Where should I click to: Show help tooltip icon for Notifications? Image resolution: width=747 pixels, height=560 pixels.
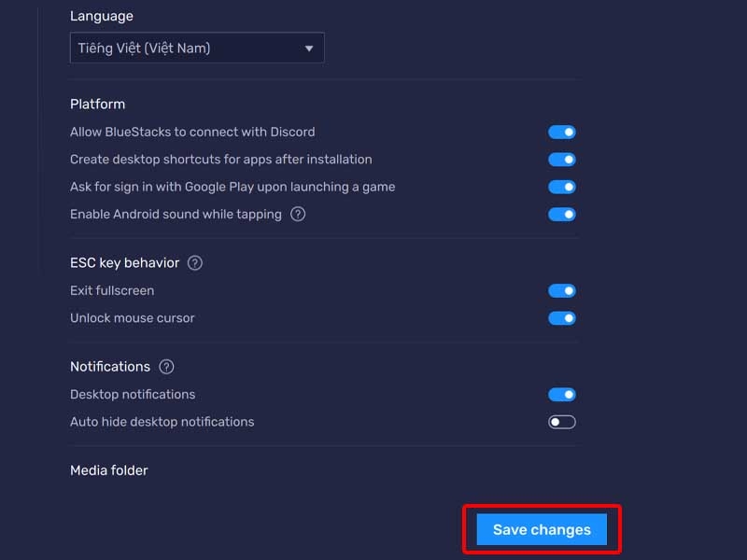167,367
